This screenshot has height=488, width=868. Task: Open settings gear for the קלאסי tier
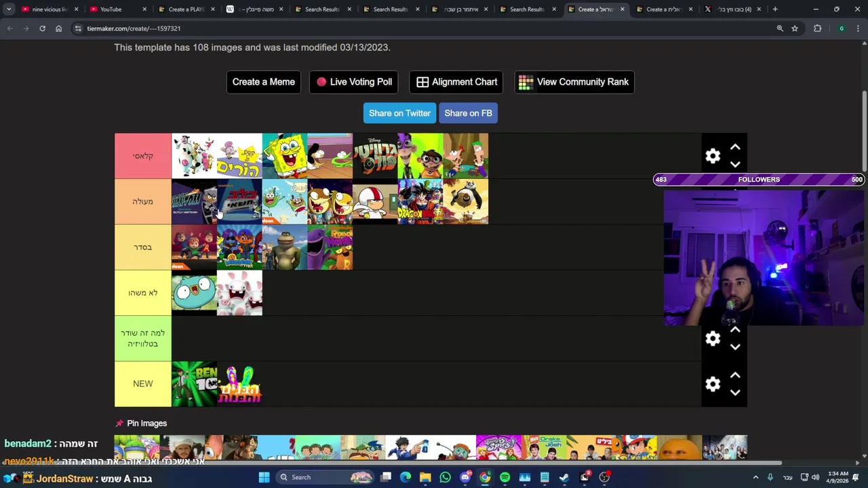pyautogui.click(x=713, y=156)
